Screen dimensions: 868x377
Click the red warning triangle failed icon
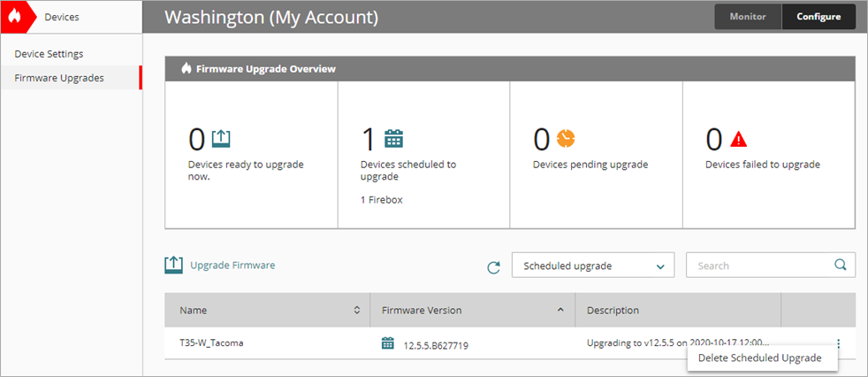738,139
